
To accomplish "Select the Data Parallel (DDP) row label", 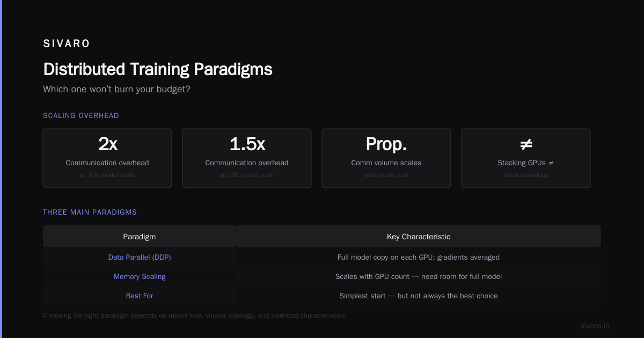I will [x=140, y=258].
